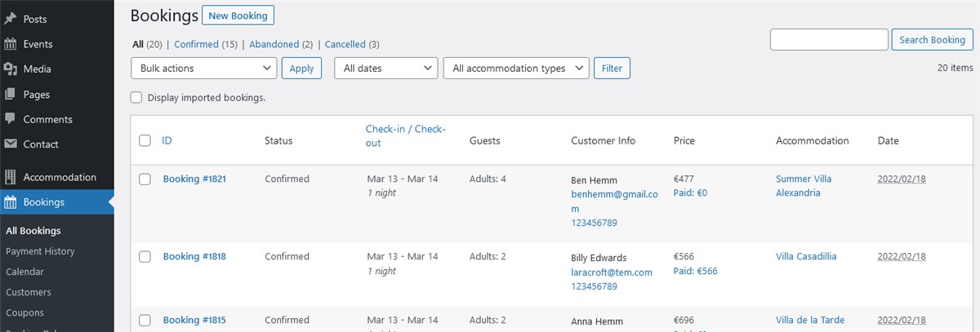Open the Calendar submenu item
Image resolution: width=980 pixels, height=332 pixels.
(24, 272)
